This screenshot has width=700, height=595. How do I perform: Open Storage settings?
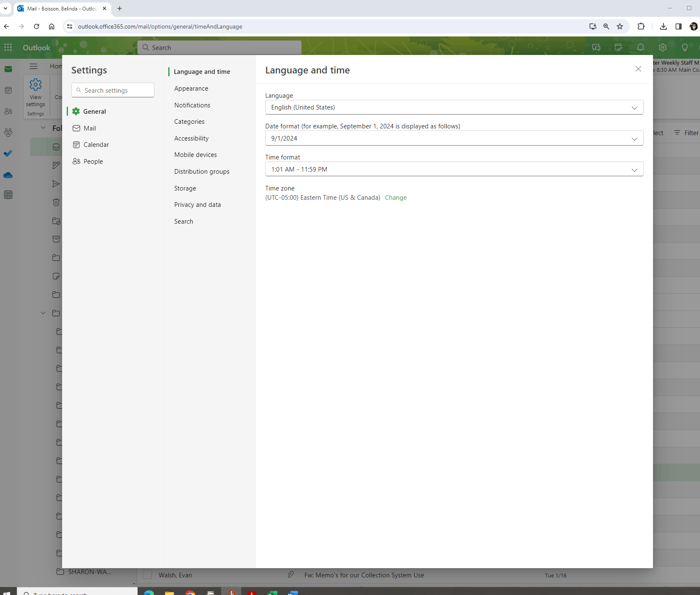point(185,188)
